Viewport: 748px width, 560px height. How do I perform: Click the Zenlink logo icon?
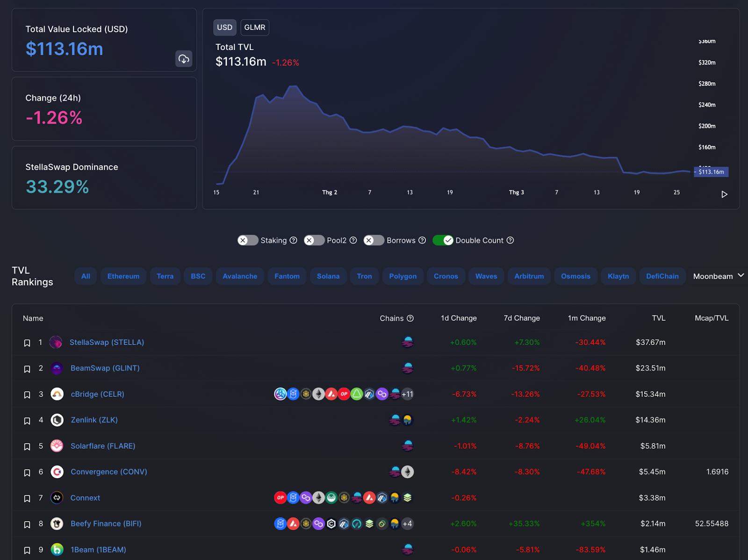(x=57, y=420)
